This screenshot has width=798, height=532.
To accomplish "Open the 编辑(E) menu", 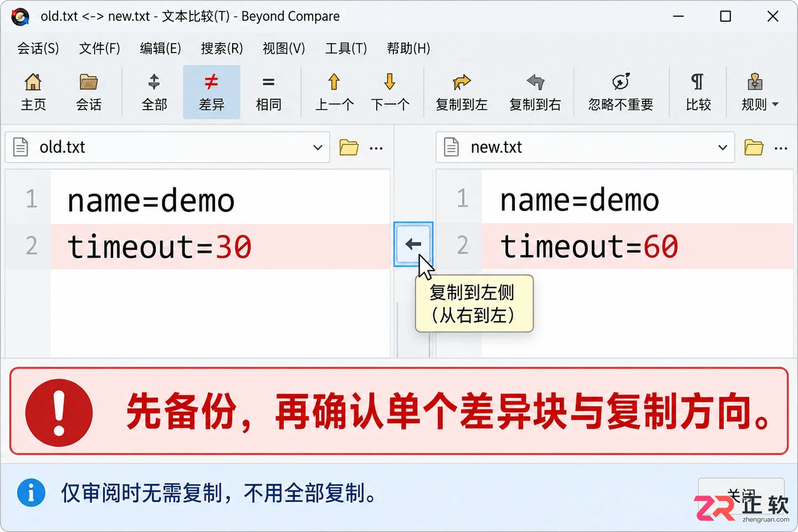I will click(160, 48).
